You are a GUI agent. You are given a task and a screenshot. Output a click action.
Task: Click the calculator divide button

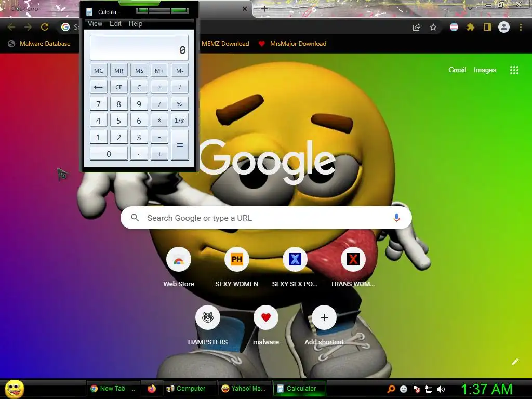coord(159,104)
